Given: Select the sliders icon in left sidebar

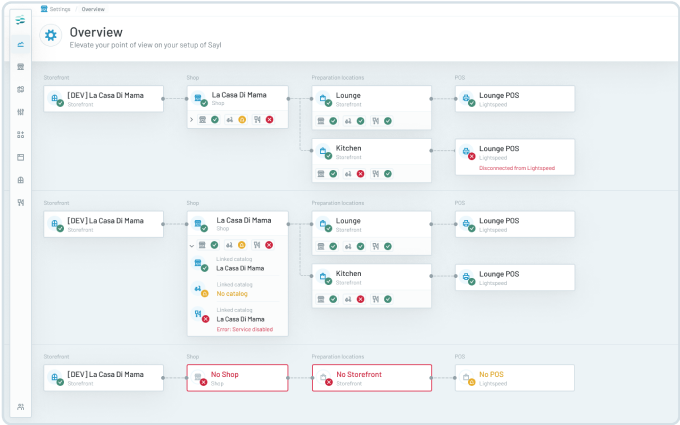Looking at the screenshot, I should [x=20, y=112].
